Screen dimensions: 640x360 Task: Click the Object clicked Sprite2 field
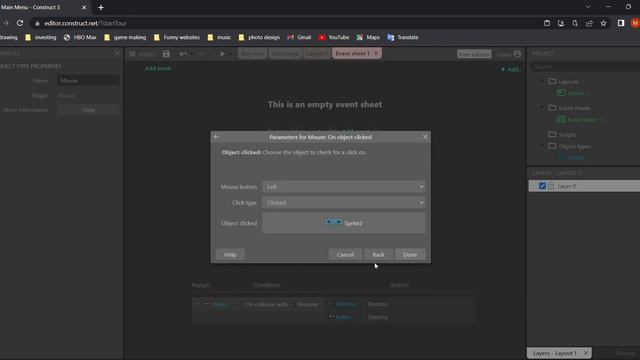coord(344,223)
